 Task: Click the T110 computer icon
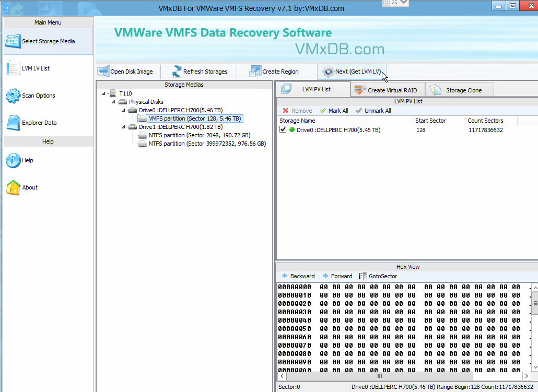[112, 93]
